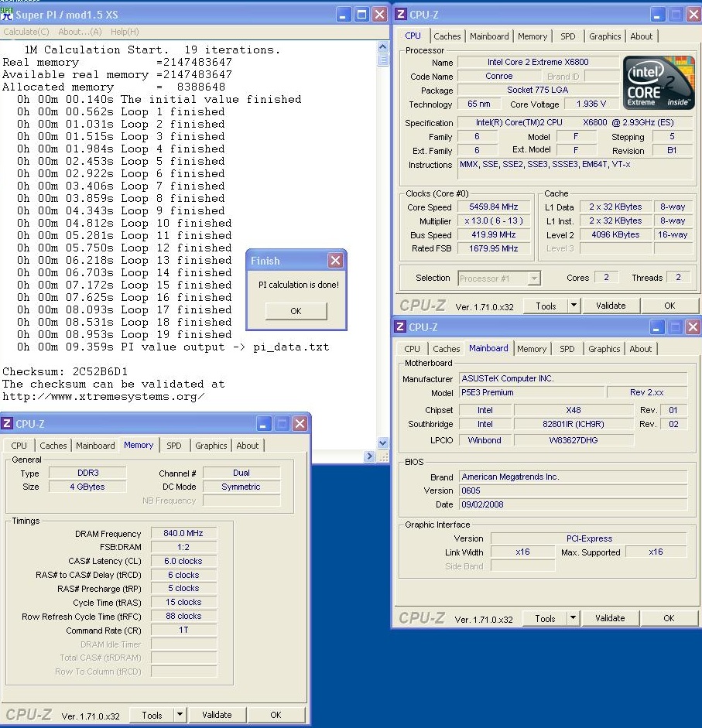Click Validate in Mainboard CPU-Z window
702x728 pixels.
point(610,618)
